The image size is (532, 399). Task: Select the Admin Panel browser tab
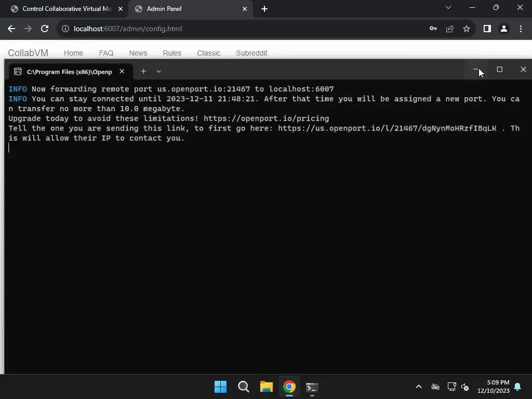coord(190,9)
